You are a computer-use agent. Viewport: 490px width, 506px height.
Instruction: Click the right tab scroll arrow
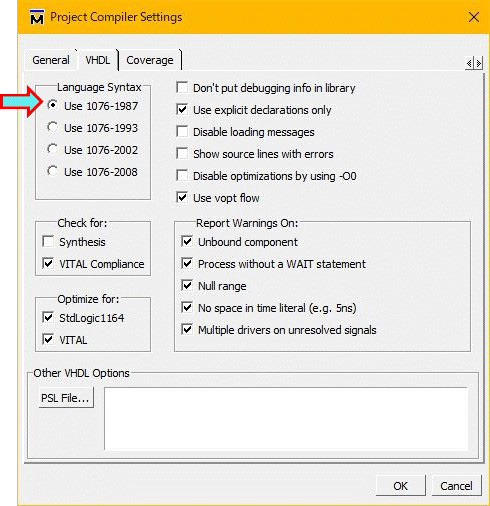pyautogui.click(x=478, y=63)
